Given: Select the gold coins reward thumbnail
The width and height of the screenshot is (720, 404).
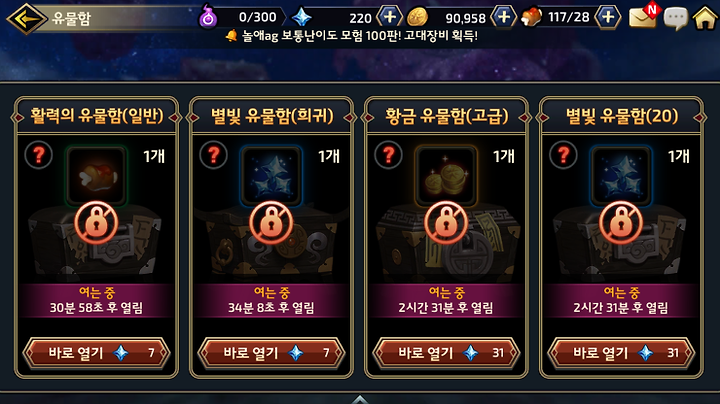Looking at the screenshot, I should (446, 175).
